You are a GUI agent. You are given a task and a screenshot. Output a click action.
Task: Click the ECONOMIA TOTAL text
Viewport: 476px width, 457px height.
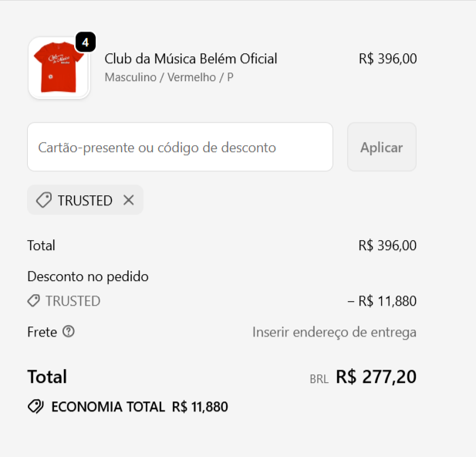pyautogui.click(x=108, y=407)
